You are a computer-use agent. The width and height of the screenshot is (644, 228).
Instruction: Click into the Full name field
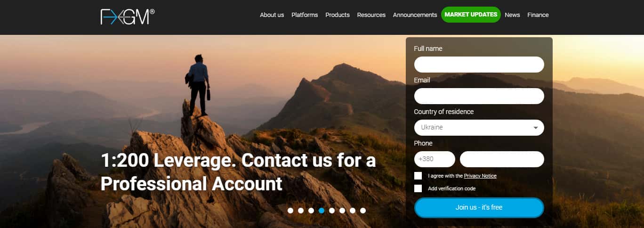click(x=479, y=65)
